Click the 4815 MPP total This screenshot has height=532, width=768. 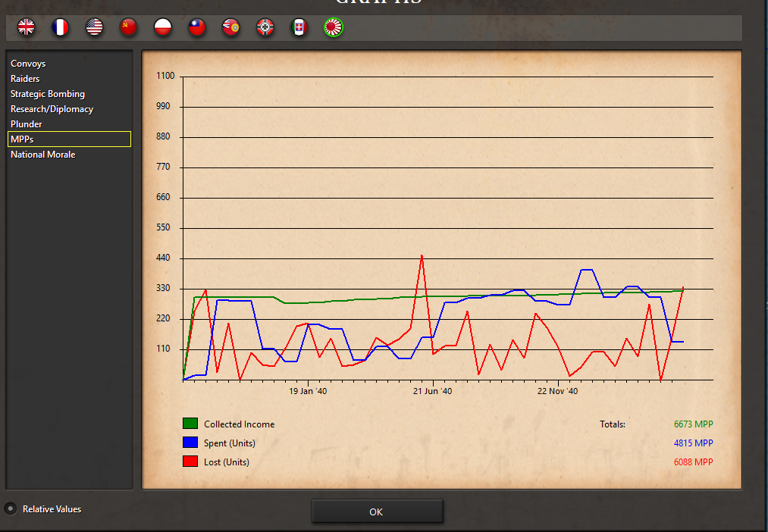point(693,443)
